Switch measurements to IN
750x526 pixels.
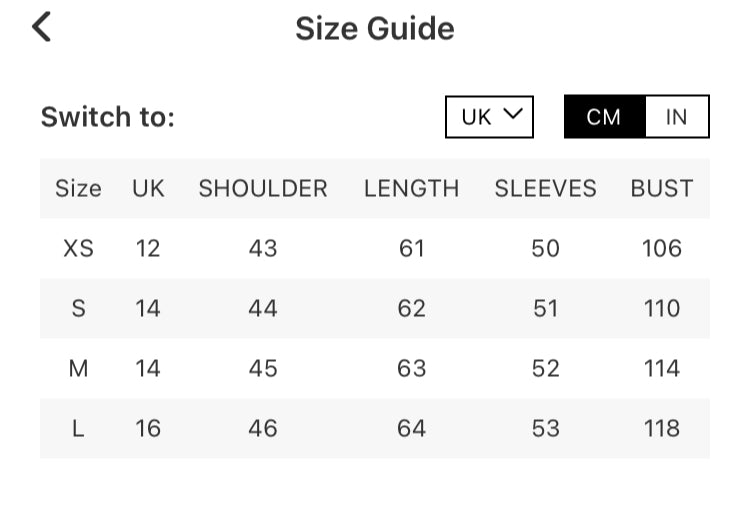pos(677,117)
